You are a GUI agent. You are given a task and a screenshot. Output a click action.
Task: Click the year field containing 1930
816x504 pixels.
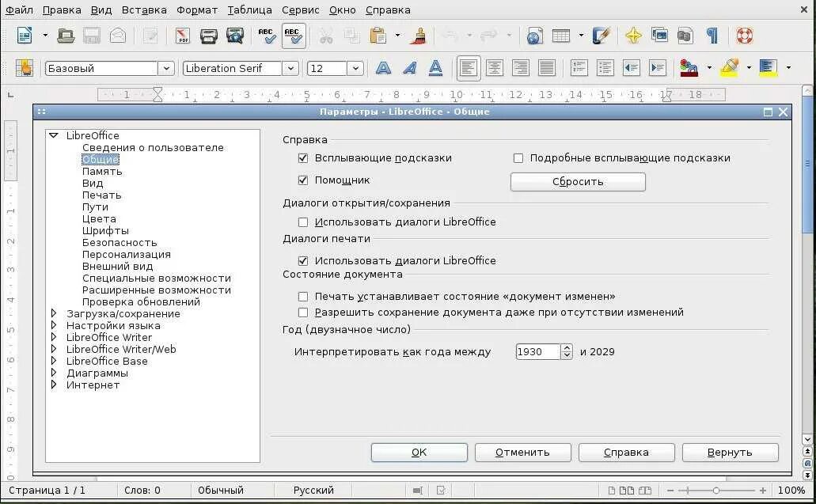[x=537, y=352]
